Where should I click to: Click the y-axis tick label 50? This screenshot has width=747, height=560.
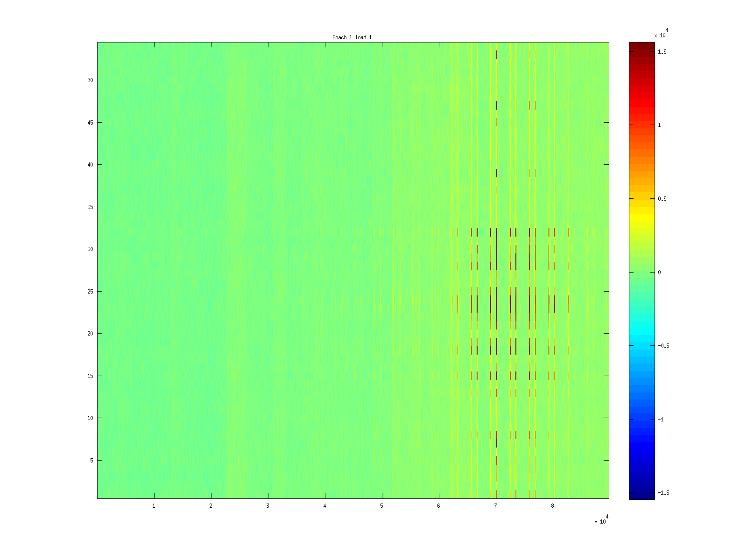(x=90, y=80)
